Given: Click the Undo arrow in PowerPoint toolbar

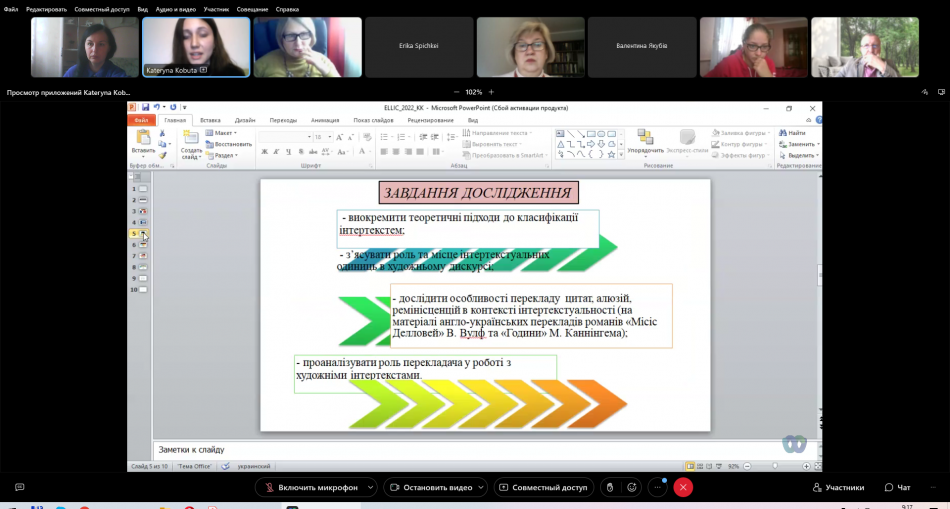Looking at the screenshot, I should pos(158,107).
